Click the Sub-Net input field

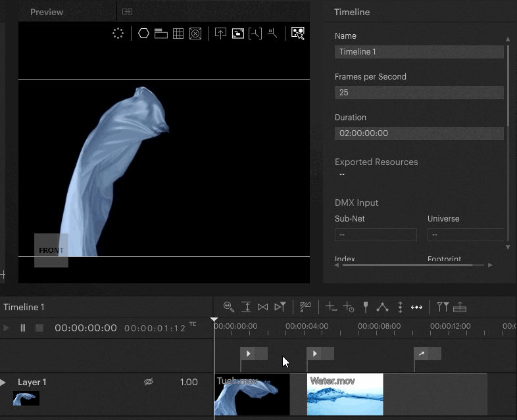(376, 235)
